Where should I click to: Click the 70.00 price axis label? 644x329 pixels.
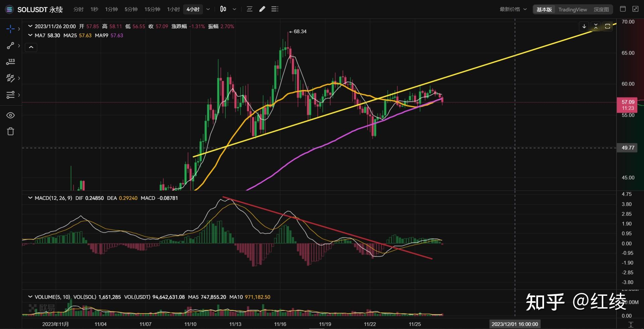tap(628, 21)
